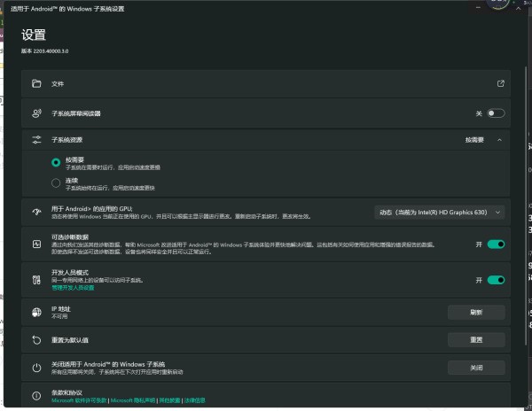Open 管理开发人员设置 link
Viewport: 532px width, 411px height.
point(73,288)
